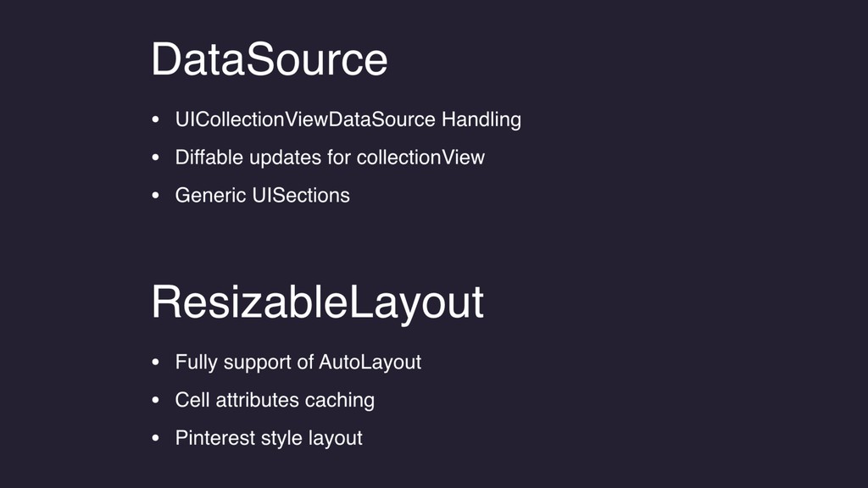Click the bullet before Fully support
Viewport: 868px width, 488px height.
tap(156, 363)
